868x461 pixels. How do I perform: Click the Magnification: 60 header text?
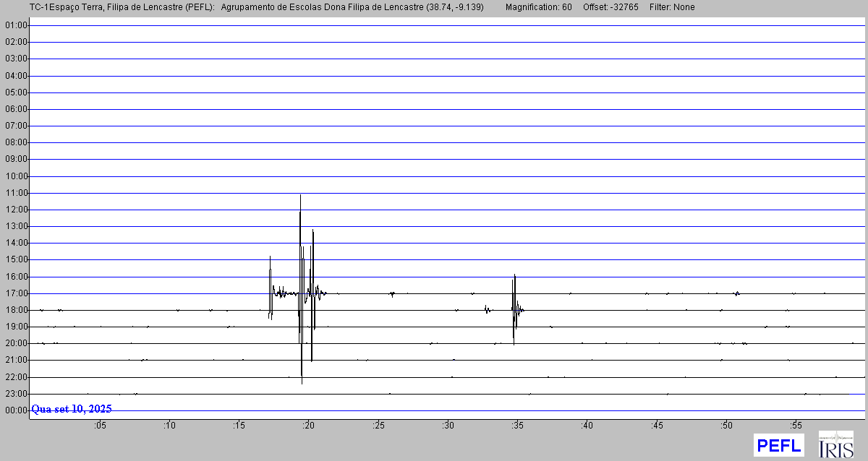538,7
